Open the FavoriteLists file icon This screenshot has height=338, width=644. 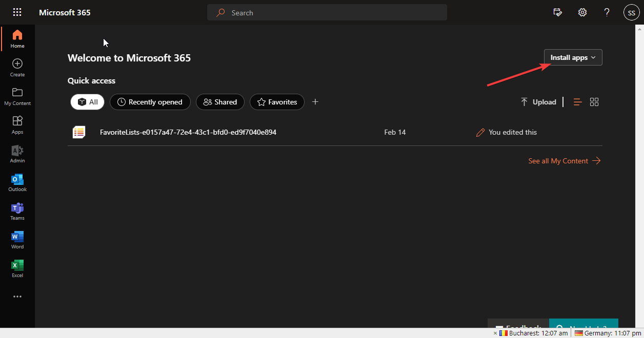pyautogui.click(x=78, y=132)
